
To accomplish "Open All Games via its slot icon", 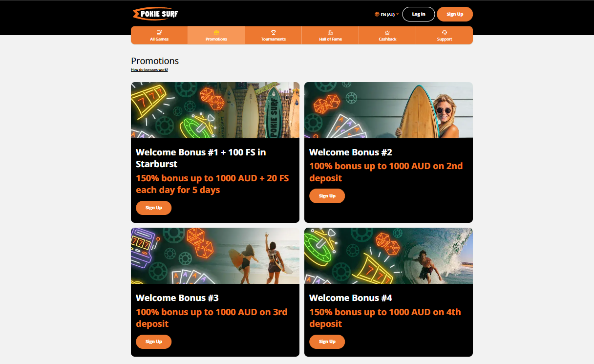I will (159, 32).
